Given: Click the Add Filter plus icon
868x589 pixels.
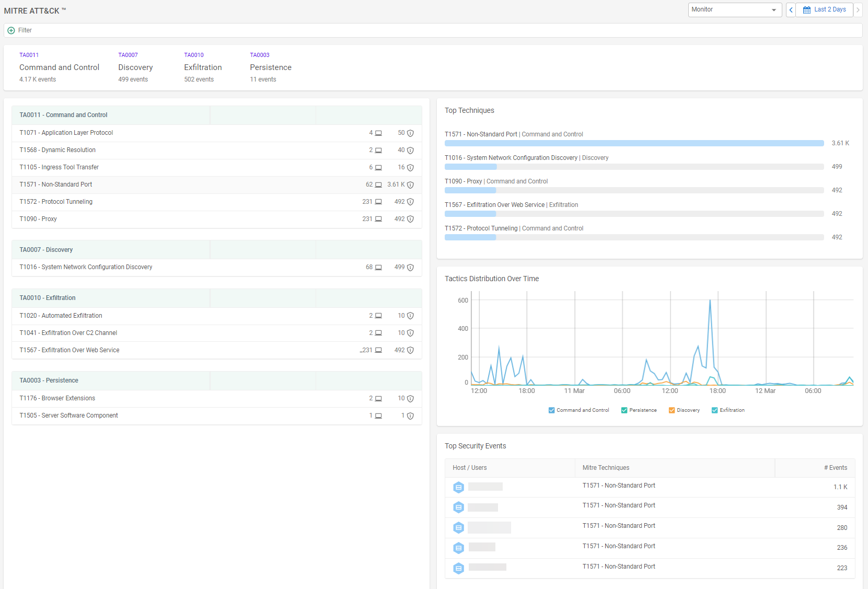Looking at the screenshot, I should coord(11,30).
